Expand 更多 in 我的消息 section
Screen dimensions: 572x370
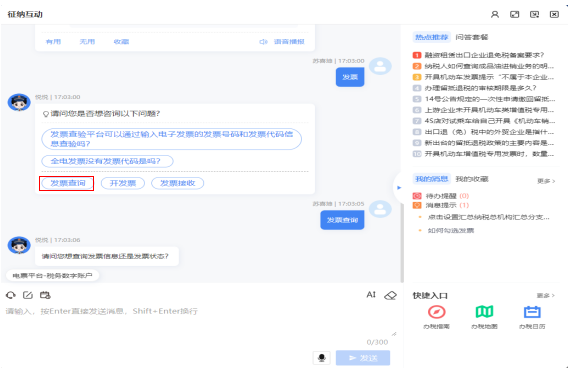click(546, 181)
